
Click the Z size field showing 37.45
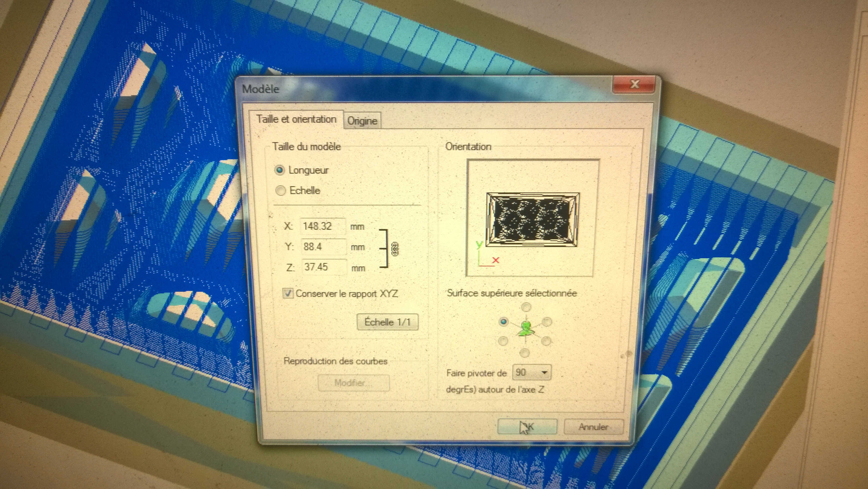tap(324, 267)
